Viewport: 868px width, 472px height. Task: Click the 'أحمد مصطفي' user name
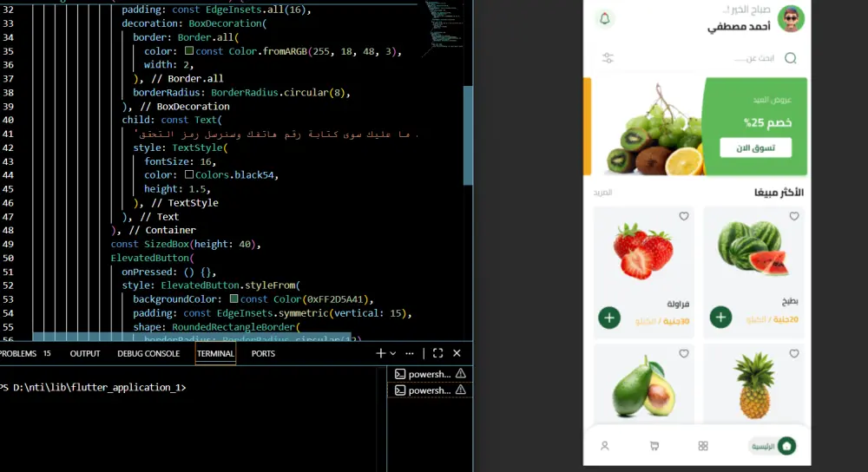[739, 27]
